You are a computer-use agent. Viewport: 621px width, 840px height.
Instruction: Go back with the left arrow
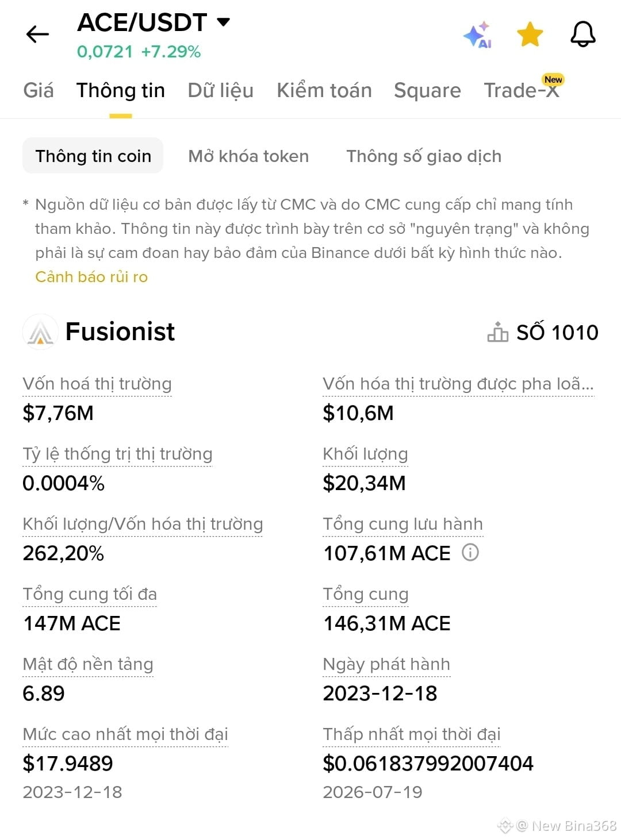point(38,34)
